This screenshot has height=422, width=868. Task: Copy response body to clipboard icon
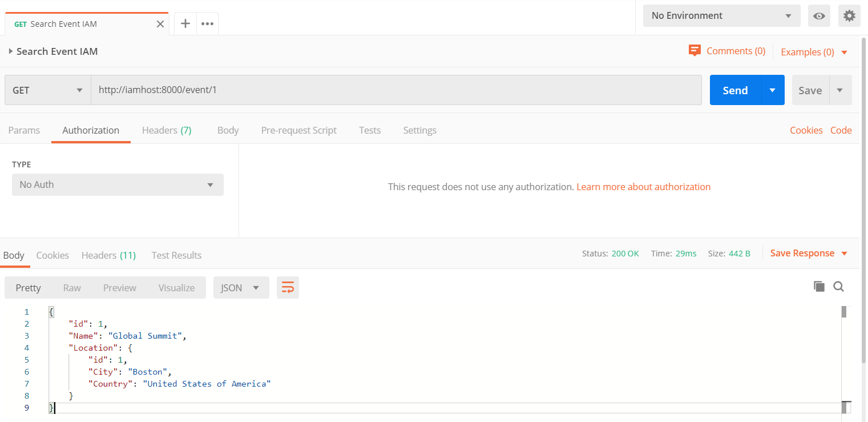(x=819, y=287)
